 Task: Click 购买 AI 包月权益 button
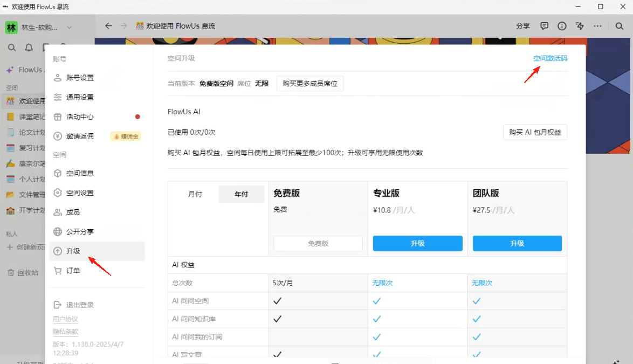pyautogui.click(x=535, y=132)
